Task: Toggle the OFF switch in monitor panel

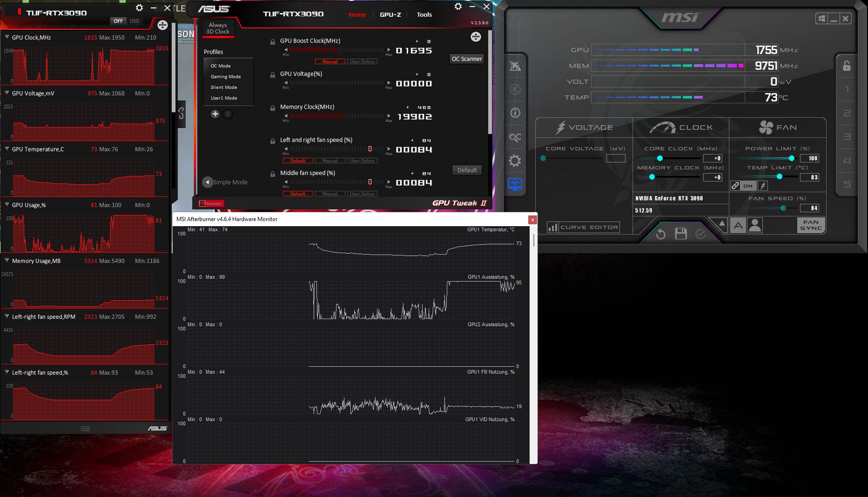Action: 118,21
